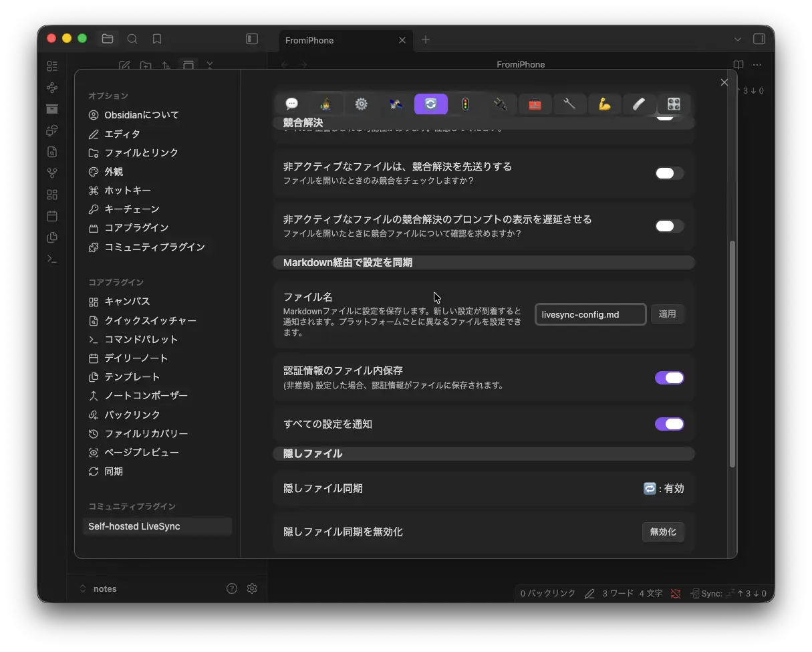Click the 適用 button beside file name

click(x=668, y=314)
